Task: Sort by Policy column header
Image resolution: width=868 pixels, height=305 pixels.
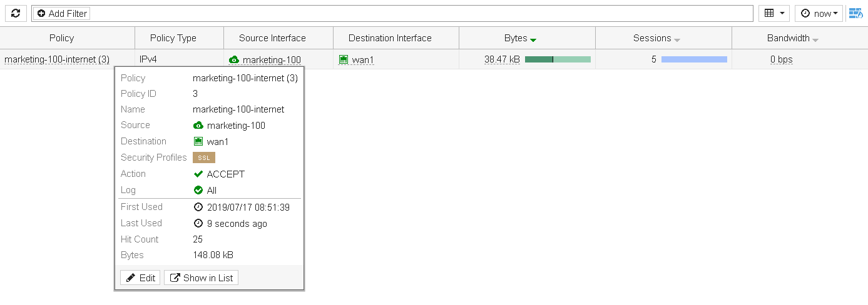Action: (x=61, y=38)
